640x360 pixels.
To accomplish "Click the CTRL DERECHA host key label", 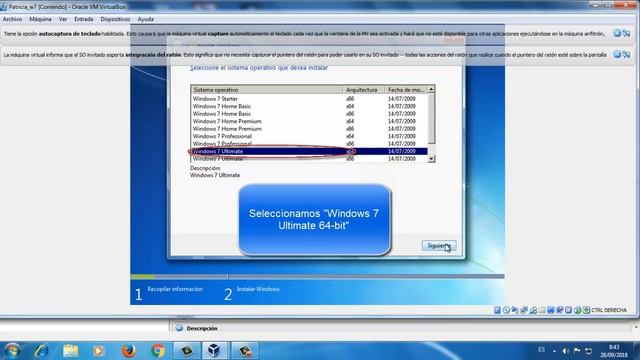I will point(609,311).
